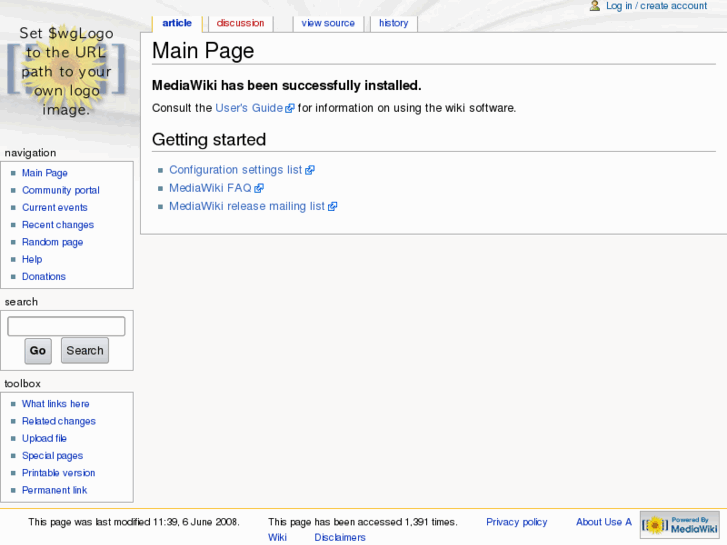The image size is (727, 545).
Task: Click the sidebar search input field
Action: 66,326
